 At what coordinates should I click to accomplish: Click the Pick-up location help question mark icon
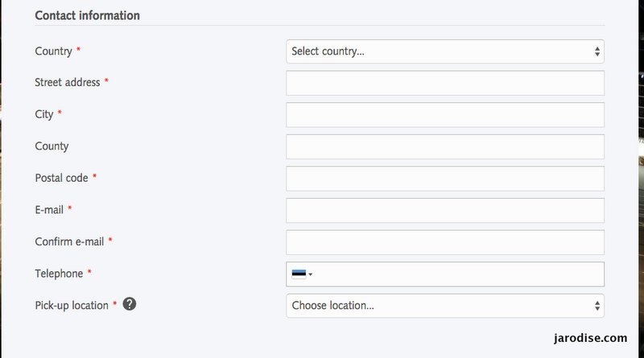(130, 304)
